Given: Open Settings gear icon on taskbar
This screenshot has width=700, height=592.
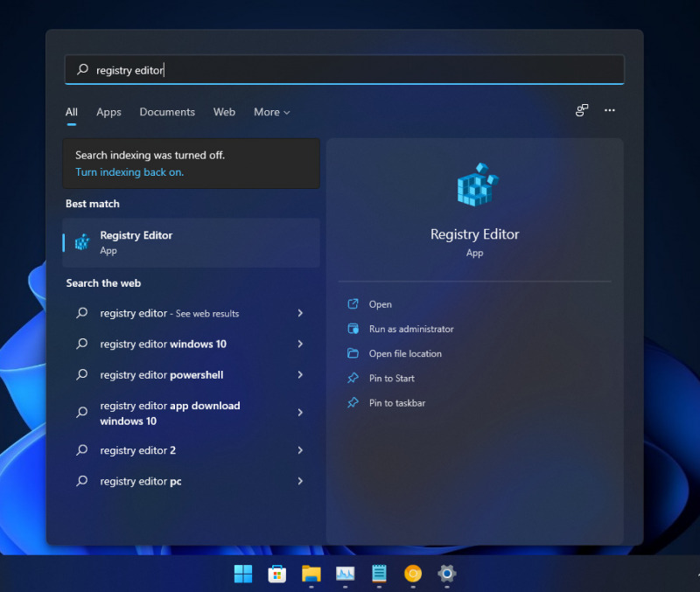Looking at the screenshot, I should 447,574.
